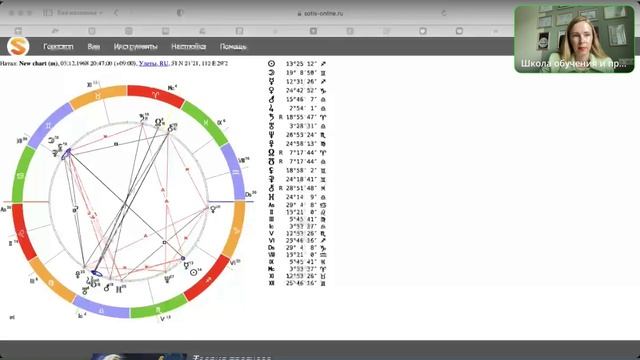Viewport: 640px width, 360px height.
Task: Click the Mars symbol inside the chart
Action: (107, 288)
